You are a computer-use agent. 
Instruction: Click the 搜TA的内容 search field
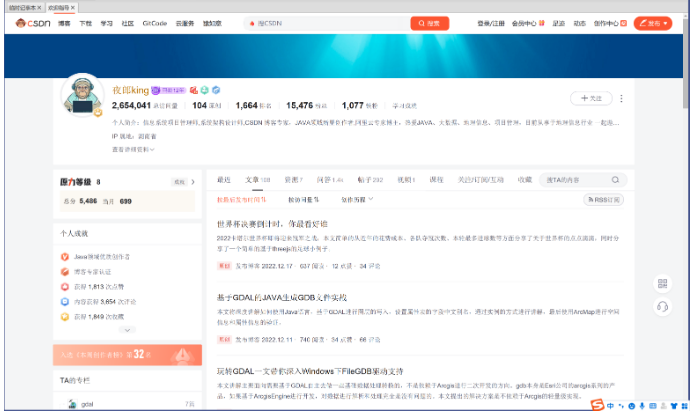pyautogui.click(x=583, y=180)
